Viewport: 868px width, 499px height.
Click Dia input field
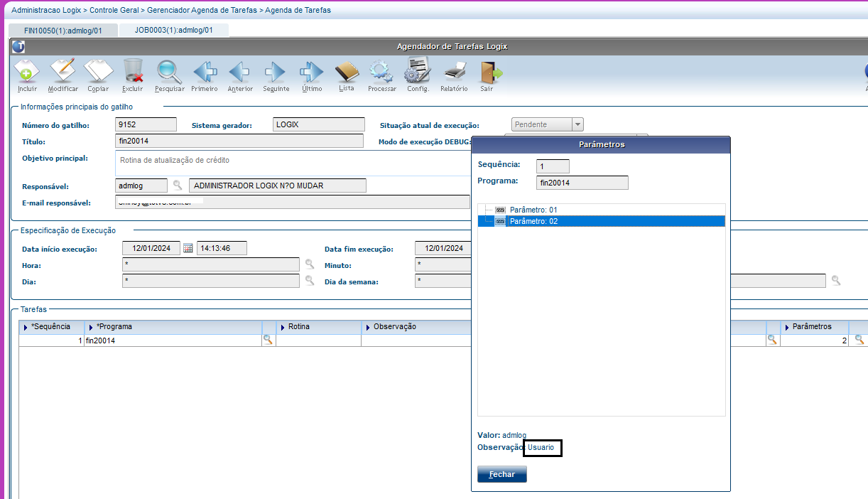(211, 281)
